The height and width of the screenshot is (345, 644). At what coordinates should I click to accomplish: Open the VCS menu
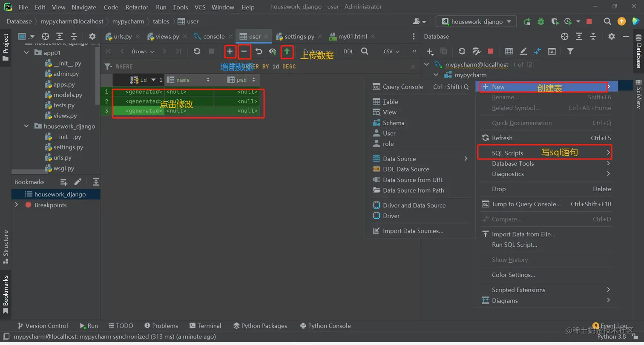[200, 7]
